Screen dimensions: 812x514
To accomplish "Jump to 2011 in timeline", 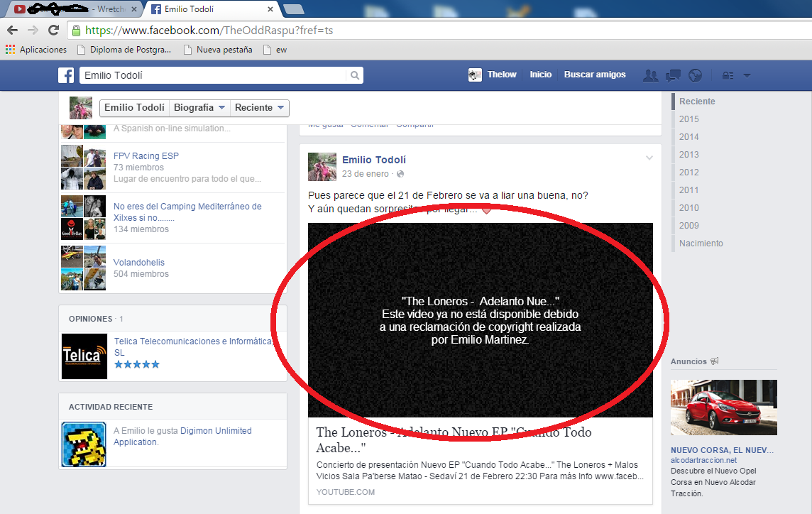I will (x=688, y=190).
